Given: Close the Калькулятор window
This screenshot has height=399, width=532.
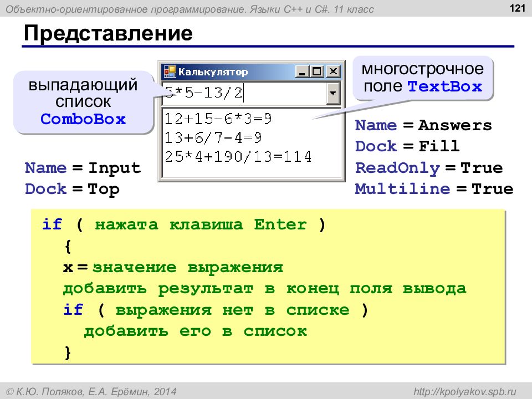Looking at the screenshot, I should 334,71.
